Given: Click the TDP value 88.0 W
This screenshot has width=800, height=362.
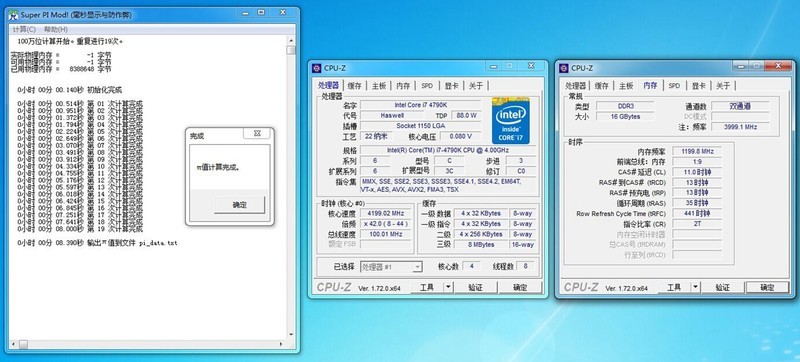Looking at the screenshot, I should coord(466,115).
